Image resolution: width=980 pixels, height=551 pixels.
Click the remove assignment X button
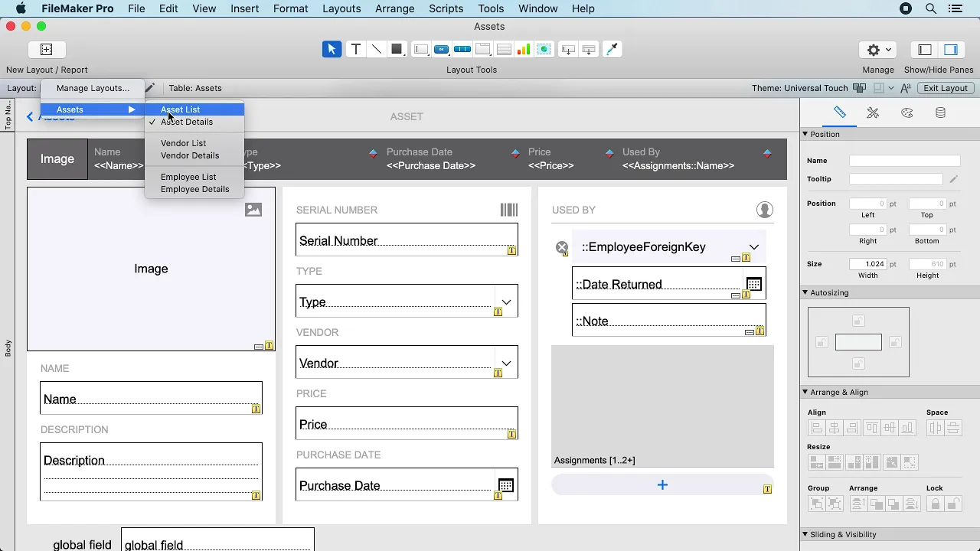pyautogui.click(x=562, y=247)
